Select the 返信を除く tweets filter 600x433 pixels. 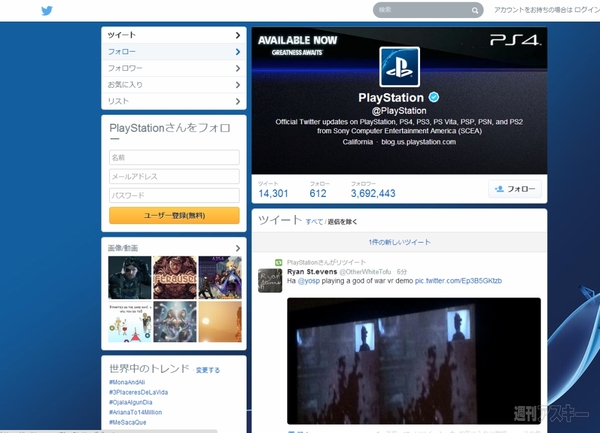pos(342,221)
